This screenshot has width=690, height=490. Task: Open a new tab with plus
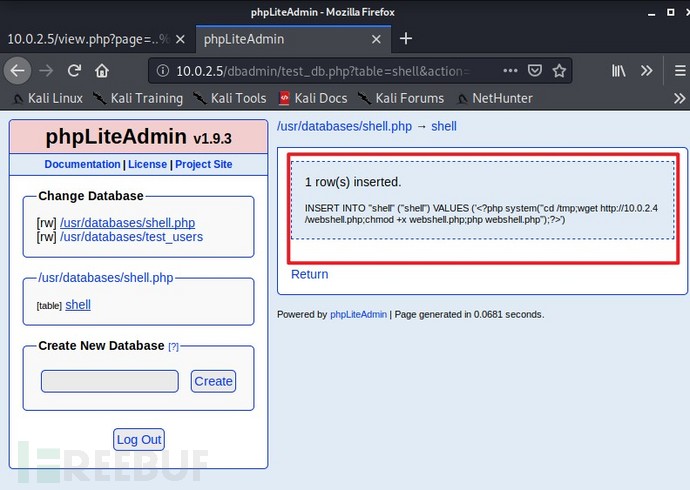[406, 39]
